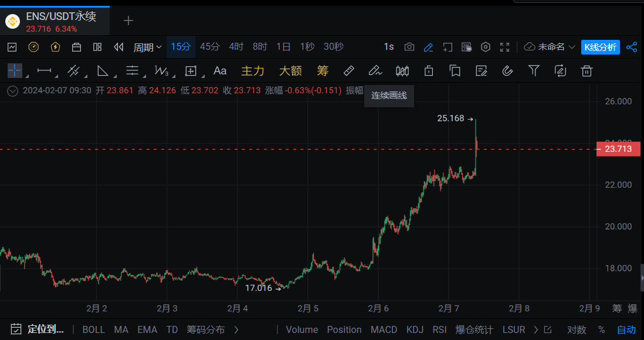
Task: Switch to the 4时 timeframe
Action: coord(236,47)
